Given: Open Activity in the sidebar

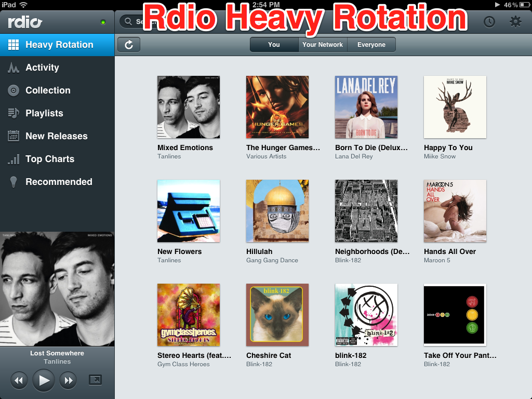Looking at the screenshot, I should pos(57,68).
